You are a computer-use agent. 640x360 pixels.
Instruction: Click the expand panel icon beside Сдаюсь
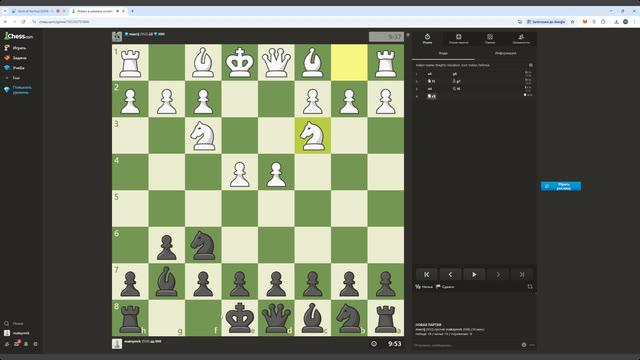[530, 287]
